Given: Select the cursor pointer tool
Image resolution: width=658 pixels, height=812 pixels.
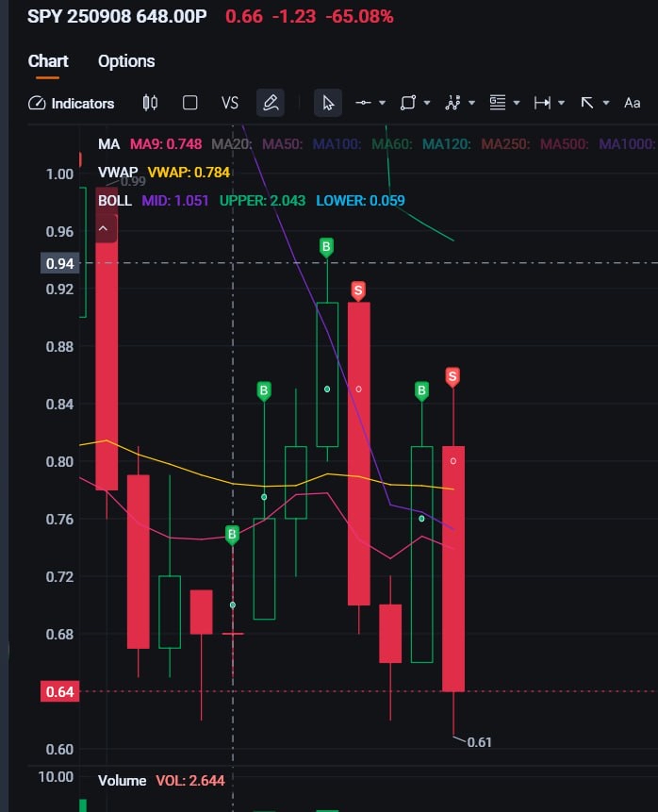Looking at the screenshot, I should 328,103.
